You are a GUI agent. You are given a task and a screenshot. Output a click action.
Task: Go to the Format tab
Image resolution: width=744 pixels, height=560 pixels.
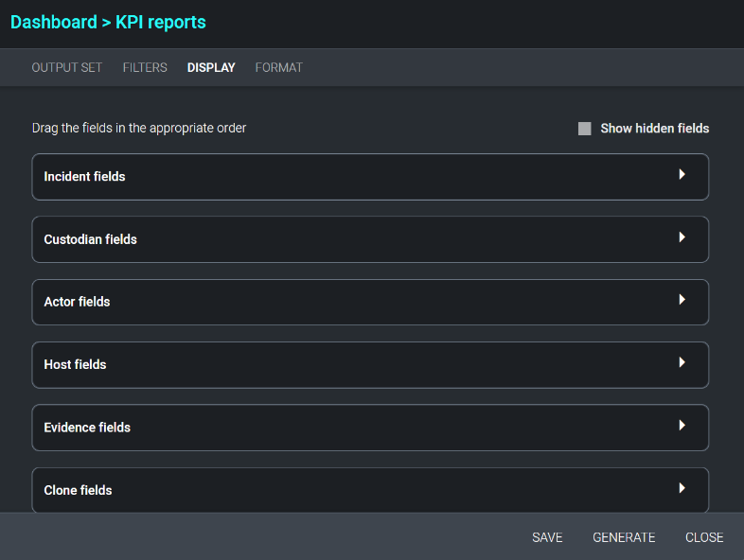pos(279,68)
